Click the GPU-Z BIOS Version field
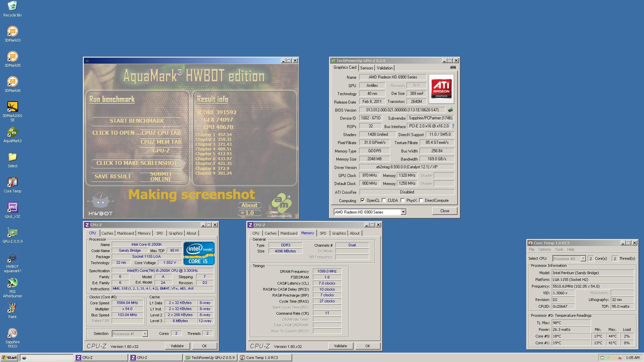Viewport: 644px width, 362px height. (402, 110)
